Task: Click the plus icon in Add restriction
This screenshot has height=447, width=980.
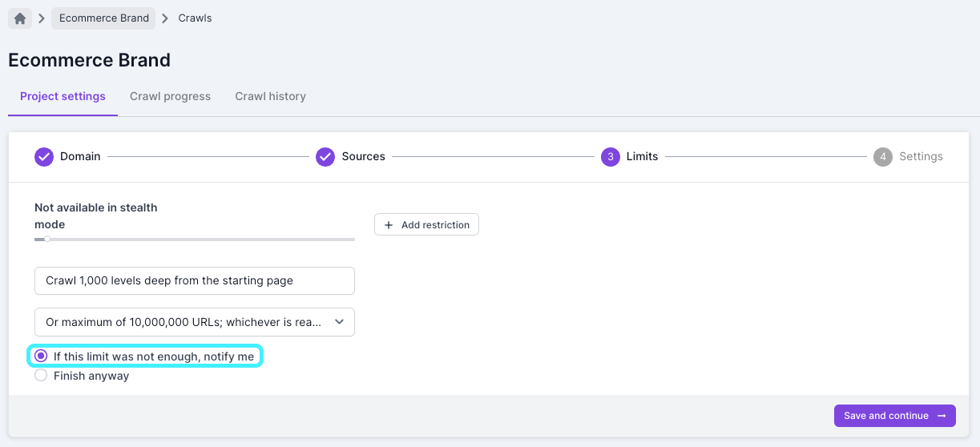Action: (x=389, y=225)
